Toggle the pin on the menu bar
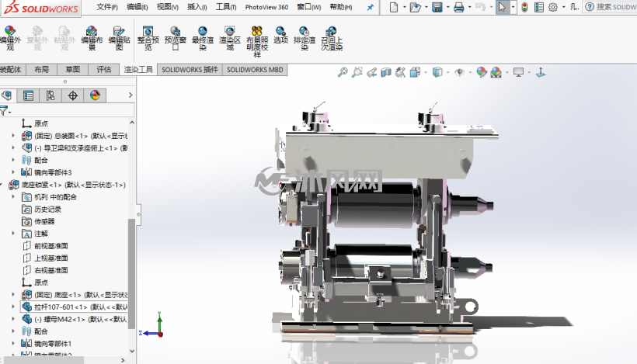 370,7
